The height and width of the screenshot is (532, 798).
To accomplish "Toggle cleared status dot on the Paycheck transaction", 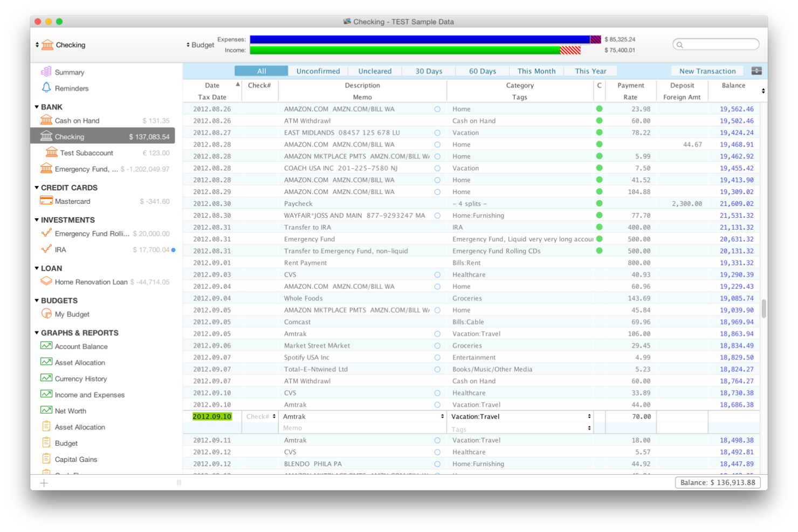I will coord(598,203).
